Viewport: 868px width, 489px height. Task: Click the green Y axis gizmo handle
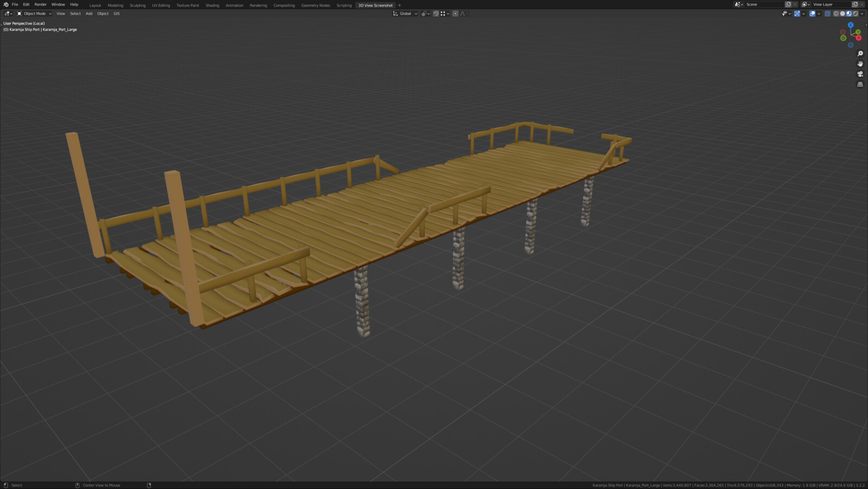(858, 32)
